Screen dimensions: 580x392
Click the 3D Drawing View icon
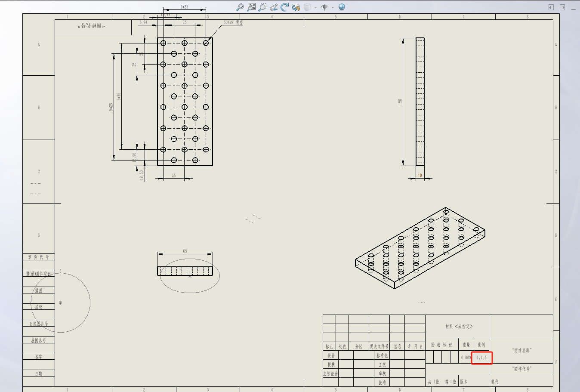coord(296,7)
